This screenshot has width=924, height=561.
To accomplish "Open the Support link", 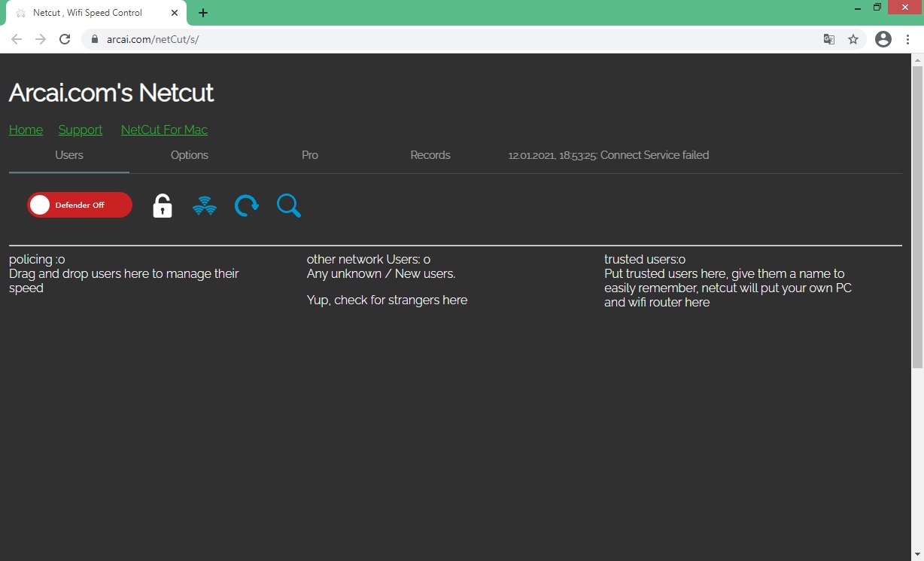I will [x=81, y=130].
